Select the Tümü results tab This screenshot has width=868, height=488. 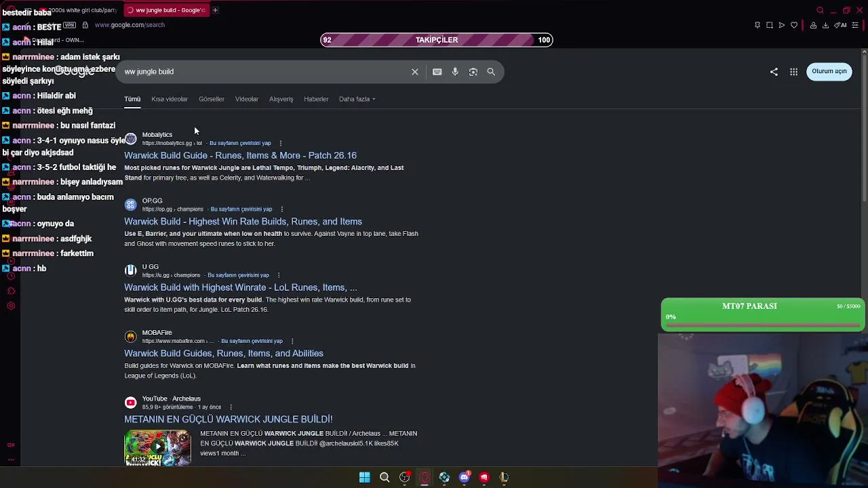click(132, 99)
